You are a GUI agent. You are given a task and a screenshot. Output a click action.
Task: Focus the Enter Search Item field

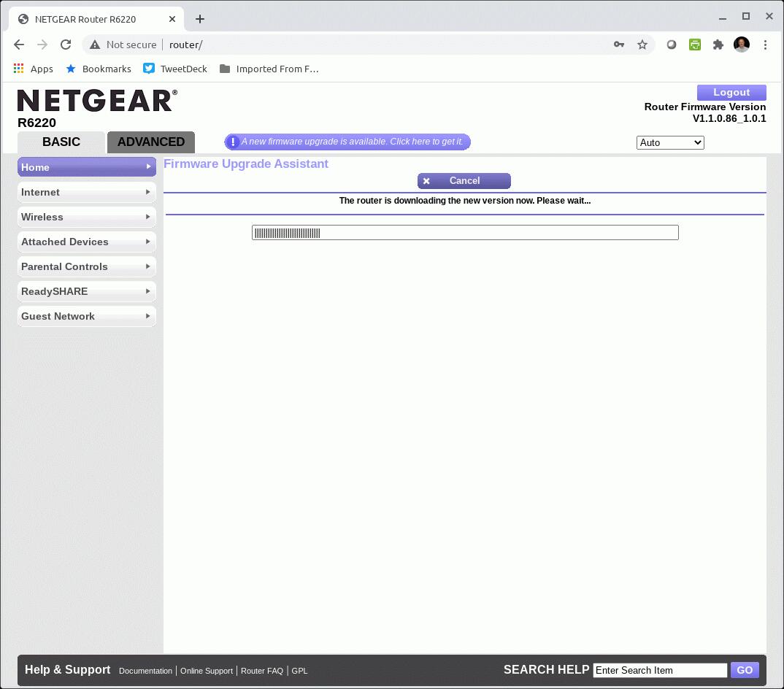tap(660, 670)
